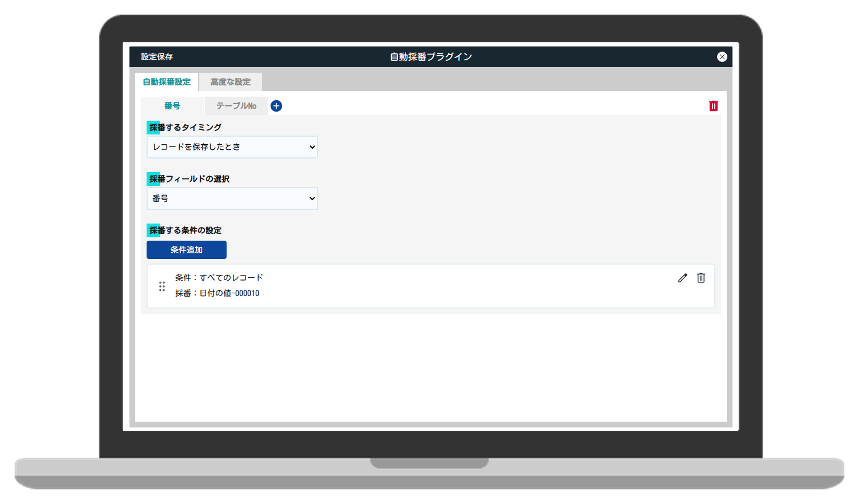Open the 採番するタイミング dropdown
This screenshot has height=504, width=859.
click(x=232, y=147)
